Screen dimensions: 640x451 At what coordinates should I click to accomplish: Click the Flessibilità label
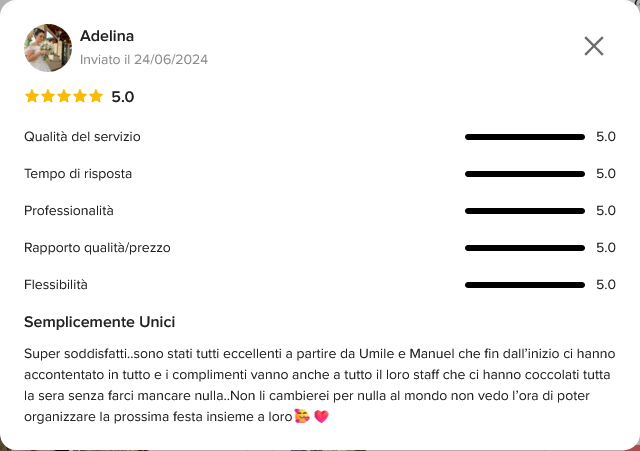coord(56,284)
